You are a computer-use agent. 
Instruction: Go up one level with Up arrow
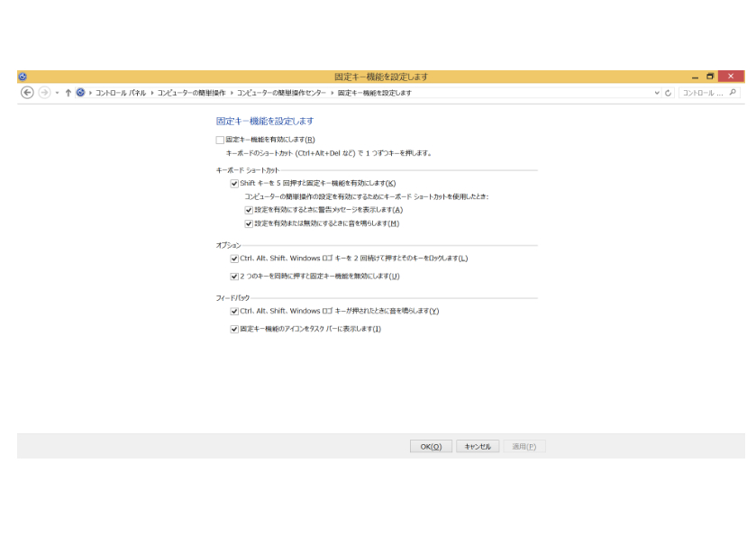coord(68,93)
